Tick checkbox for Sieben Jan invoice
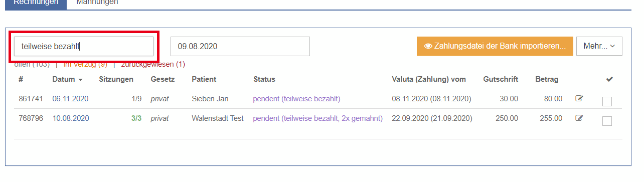644x182 pixels. [607, 101]
